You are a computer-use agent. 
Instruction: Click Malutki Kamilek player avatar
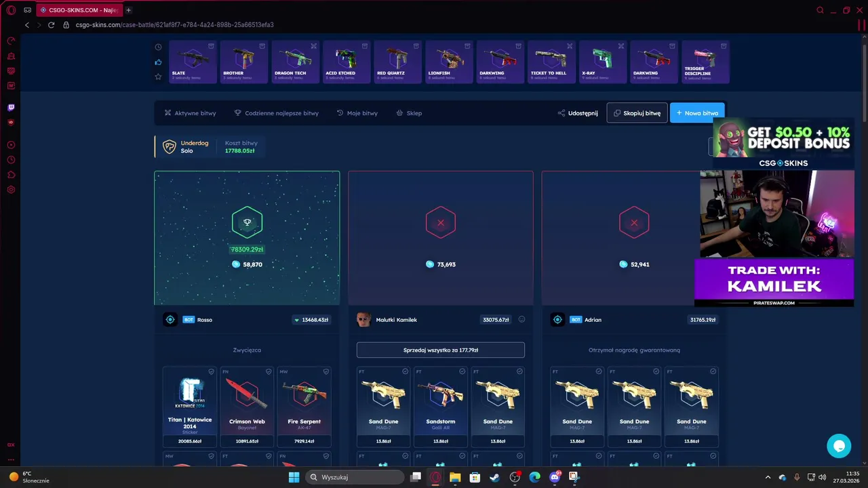click(363, 320)
